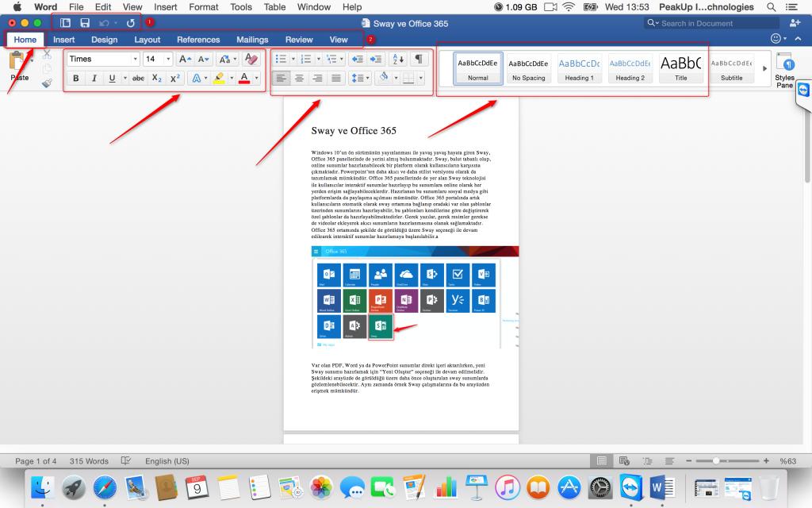The width and height of the screenshot is (812, 508).
Task: Switch to the Design ribbon tab
Action: click(x=104, y=40)
